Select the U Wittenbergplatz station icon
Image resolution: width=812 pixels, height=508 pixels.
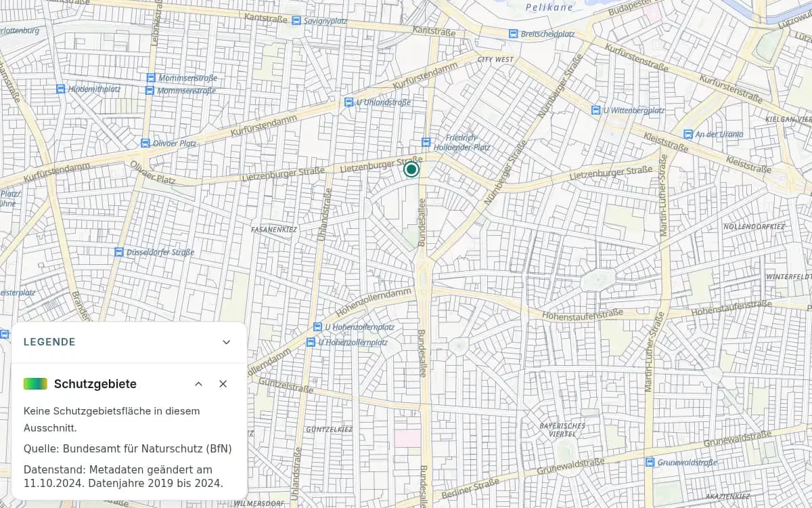click(595, 110)
